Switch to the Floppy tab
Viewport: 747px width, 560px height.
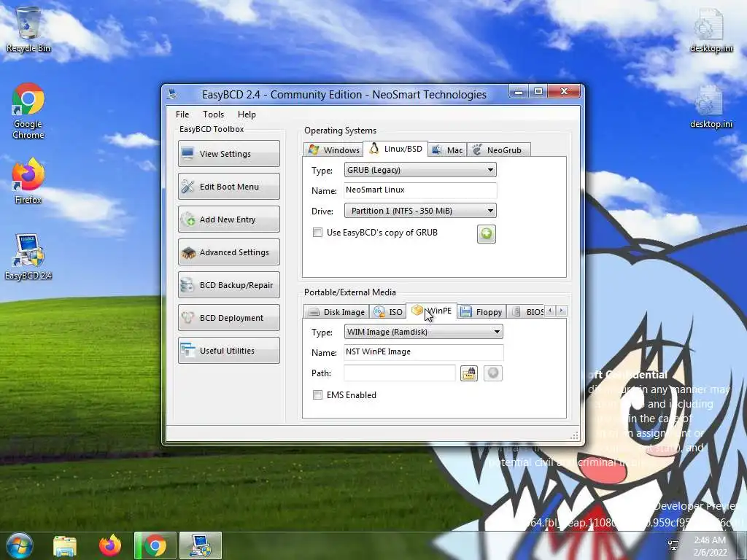point(481,311)
